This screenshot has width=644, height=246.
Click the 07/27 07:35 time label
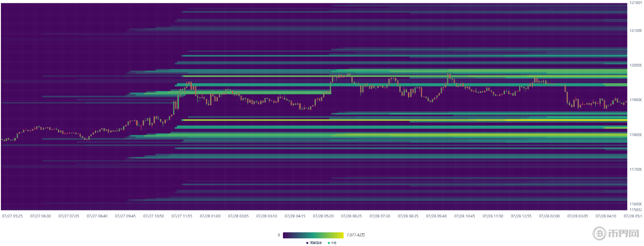(x=69, y=216)
